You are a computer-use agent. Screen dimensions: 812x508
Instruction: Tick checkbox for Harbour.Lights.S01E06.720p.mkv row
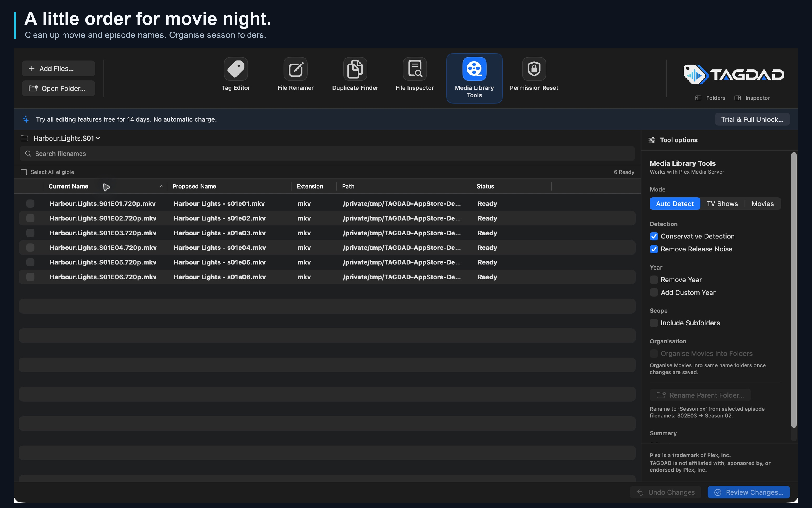pos(30,277)
